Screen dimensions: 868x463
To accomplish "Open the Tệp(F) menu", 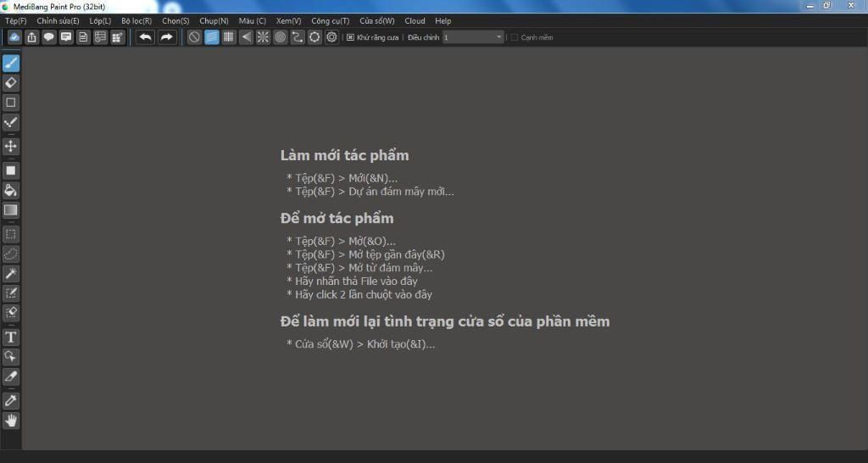I will pos(16,20).
